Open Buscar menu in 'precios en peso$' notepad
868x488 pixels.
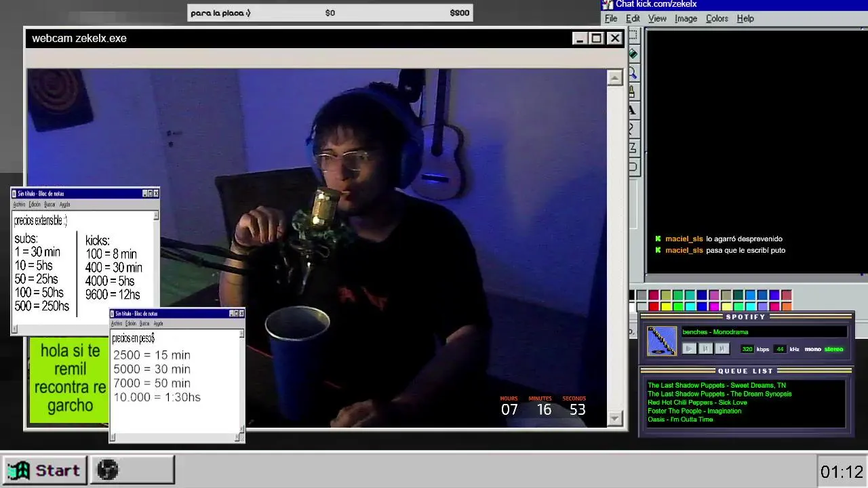(x=144, y=323)
